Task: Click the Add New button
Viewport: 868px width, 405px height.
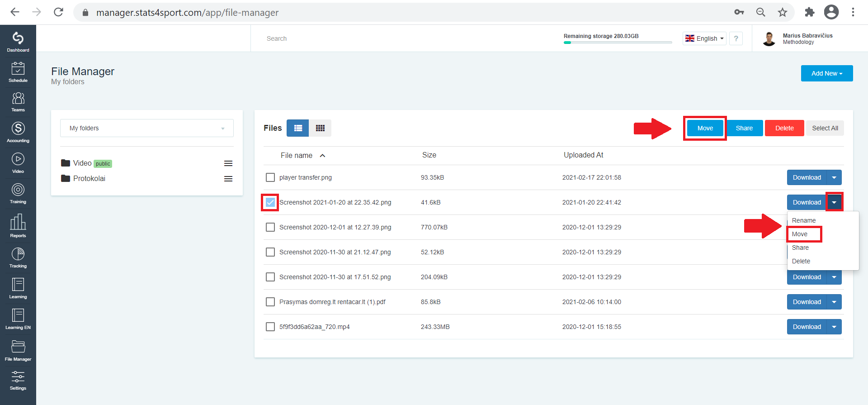Action: (x=827, y=73)
